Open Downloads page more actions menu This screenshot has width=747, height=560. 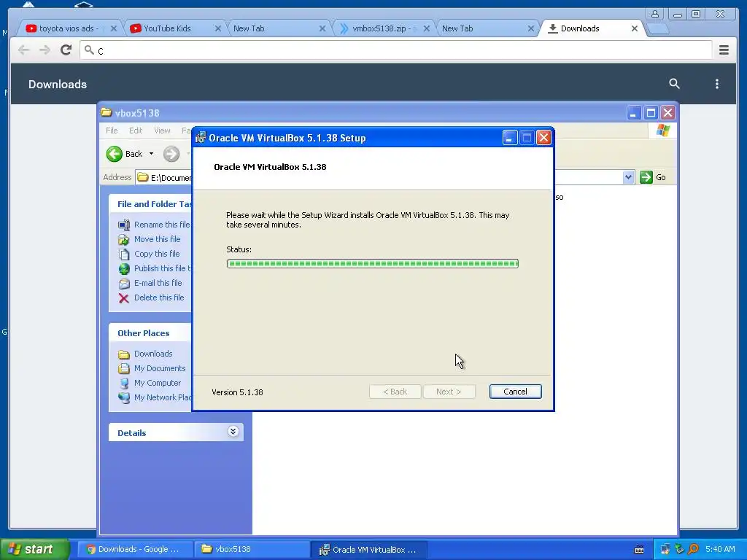coord(716,84)
